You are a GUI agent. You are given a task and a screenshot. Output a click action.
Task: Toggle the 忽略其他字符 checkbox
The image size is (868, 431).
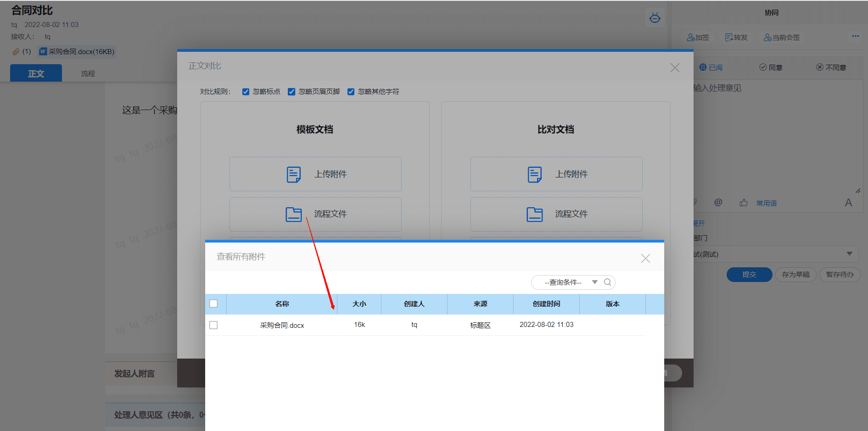click(x=351, y=92)
